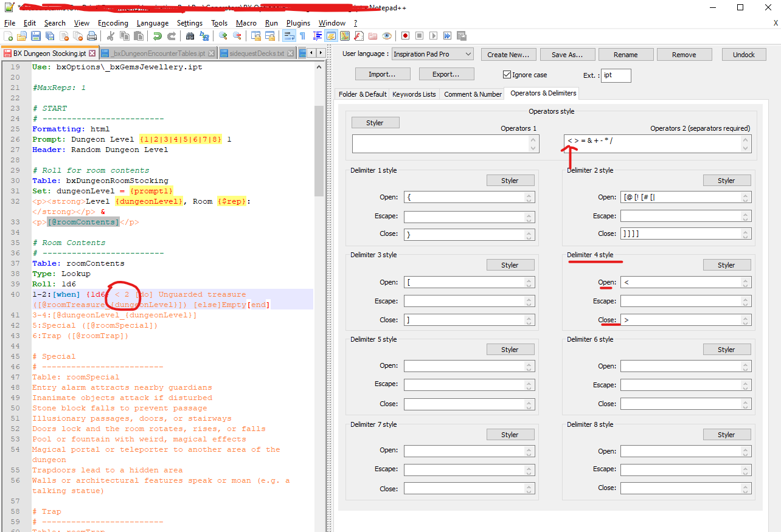The image size is (781, 532).
Task: Open the Plugins menu
Action: [298, 23]
